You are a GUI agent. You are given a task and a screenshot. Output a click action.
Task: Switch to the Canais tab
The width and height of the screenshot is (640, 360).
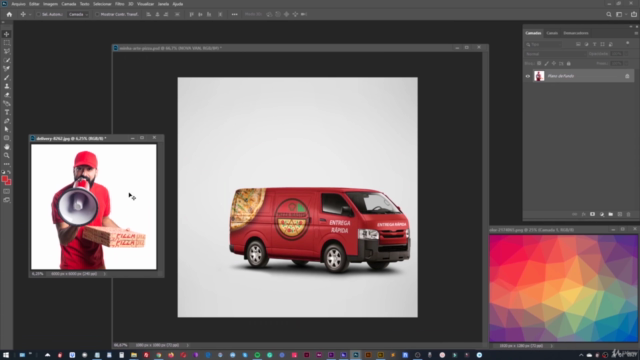pyautogui.click(x=552, y=33)
